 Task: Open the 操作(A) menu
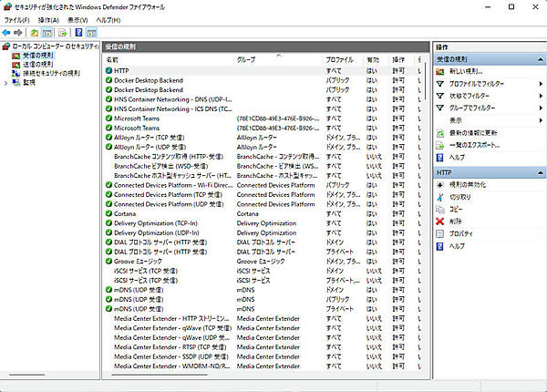pyautogui.click(x=48, y=19)
